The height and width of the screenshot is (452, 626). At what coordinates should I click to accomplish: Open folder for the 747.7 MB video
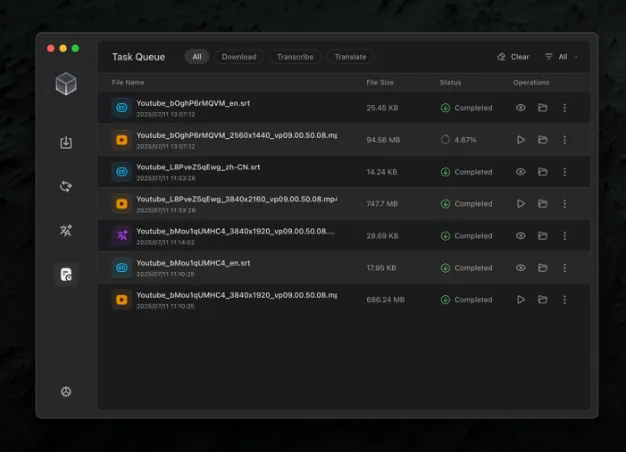coord(543,204)
